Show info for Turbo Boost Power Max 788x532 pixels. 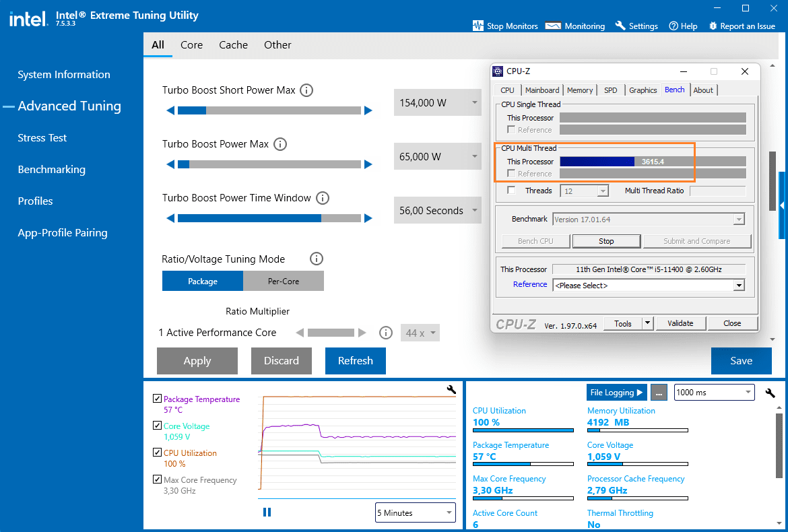click(x=280, y=144)
